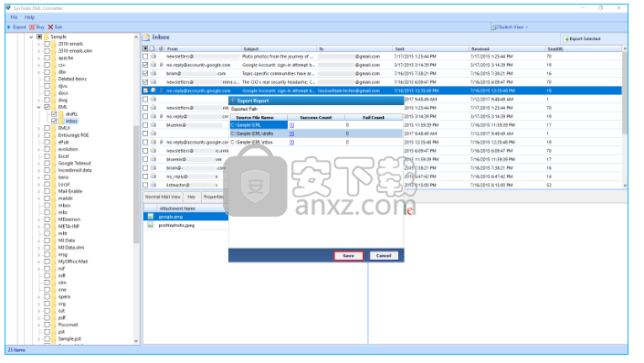The width and height of the screenshot is (644, 363).
Task: Select the Deleted Items tree folder
Action: 72,80
